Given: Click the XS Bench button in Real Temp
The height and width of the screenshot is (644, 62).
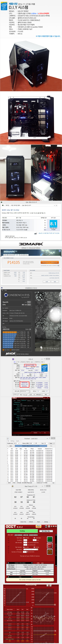Looking at the screenshot, I should (x=31, y=522).
